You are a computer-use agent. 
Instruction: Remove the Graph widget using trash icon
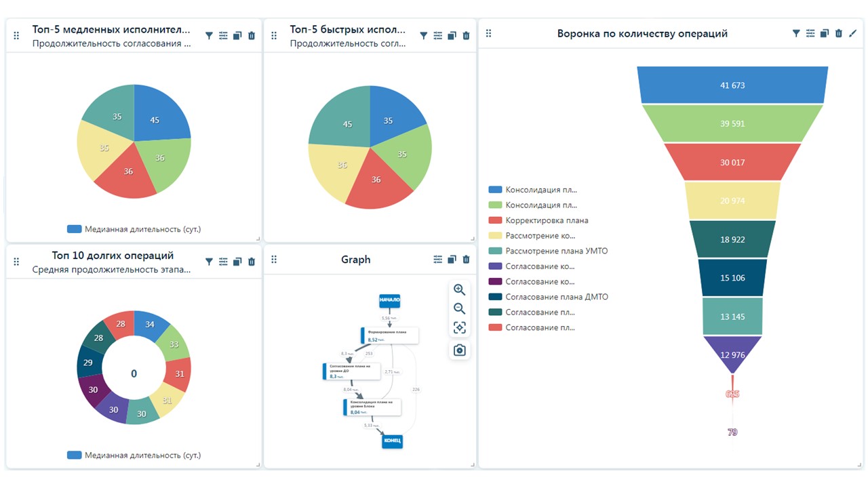click(x=466, y=260)
